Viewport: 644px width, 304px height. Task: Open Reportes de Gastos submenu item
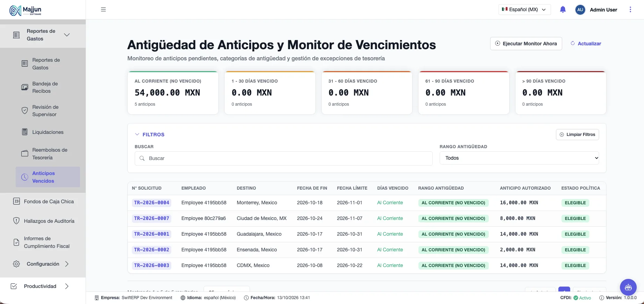(x=48, y=64)
